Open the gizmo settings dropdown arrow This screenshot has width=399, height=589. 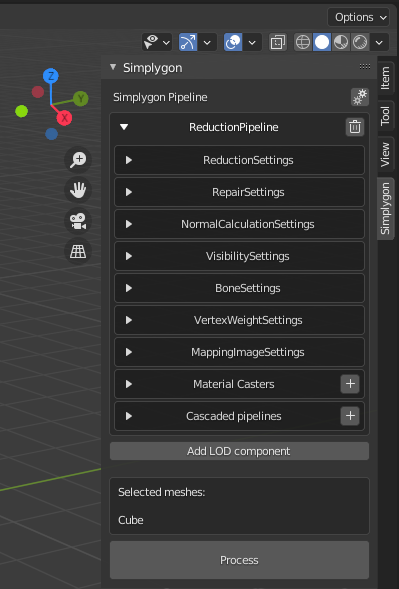[207, 42]
